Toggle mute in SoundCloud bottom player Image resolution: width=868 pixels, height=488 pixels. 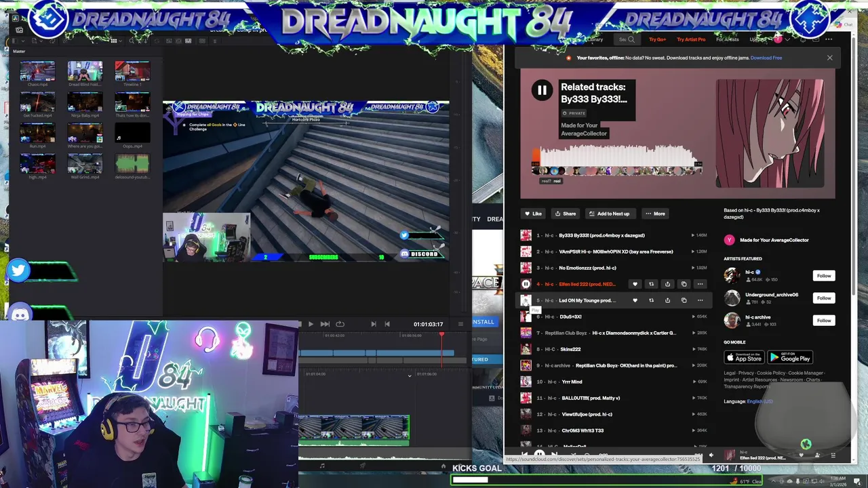pyautogui.click(x=711, y=455)
